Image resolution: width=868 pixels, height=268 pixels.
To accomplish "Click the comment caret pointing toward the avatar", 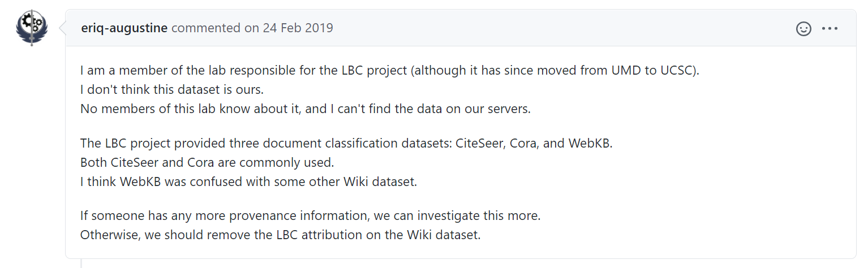I will point(61,28).
